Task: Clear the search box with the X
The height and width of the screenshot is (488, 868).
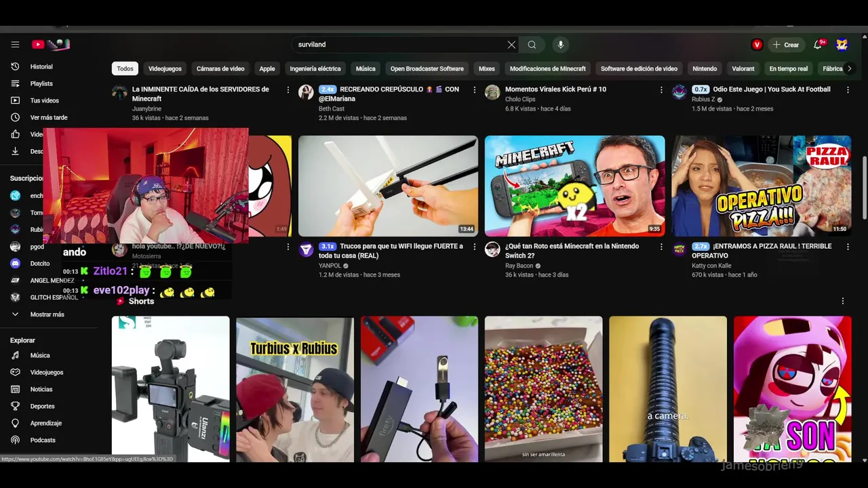Action: tap(511, 45)
